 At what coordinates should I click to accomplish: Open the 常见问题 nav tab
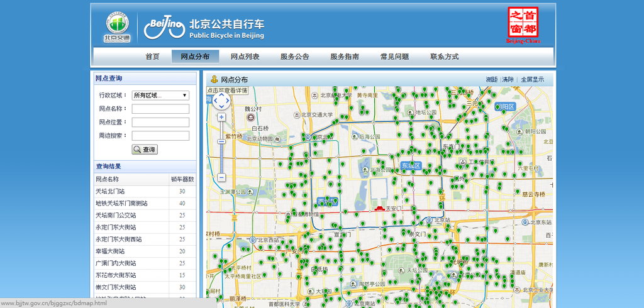tap(395, 57)
